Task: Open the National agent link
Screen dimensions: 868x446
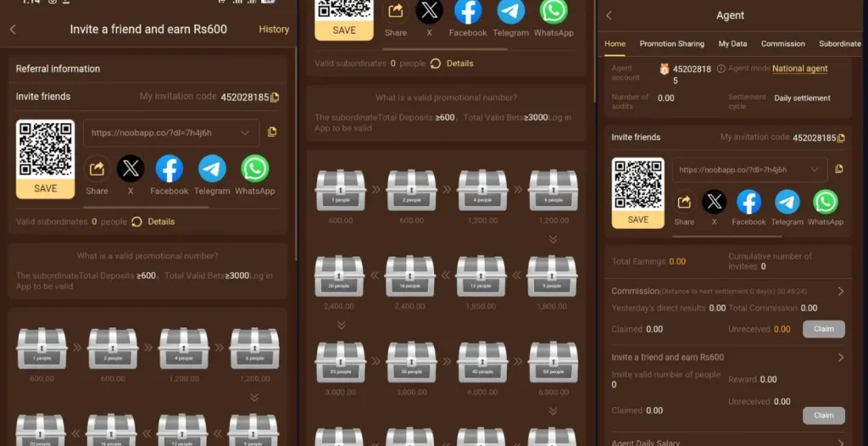Action: (800, 69)
